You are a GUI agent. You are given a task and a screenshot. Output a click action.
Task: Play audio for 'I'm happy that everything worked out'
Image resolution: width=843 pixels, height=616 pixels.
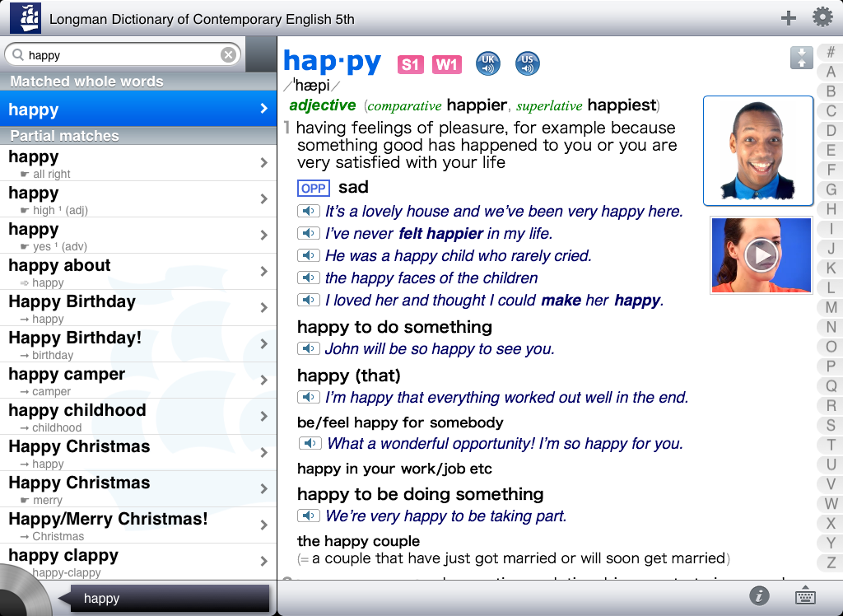click(x=309, y=397)
